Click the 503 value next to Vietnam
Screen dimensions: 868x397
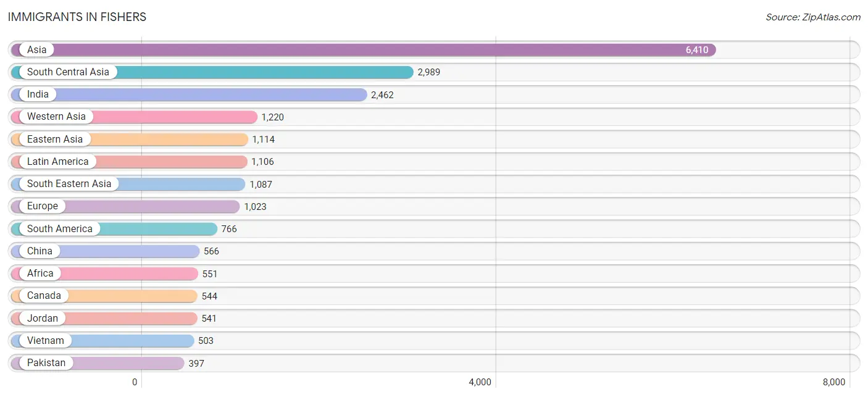coord(206,341)
